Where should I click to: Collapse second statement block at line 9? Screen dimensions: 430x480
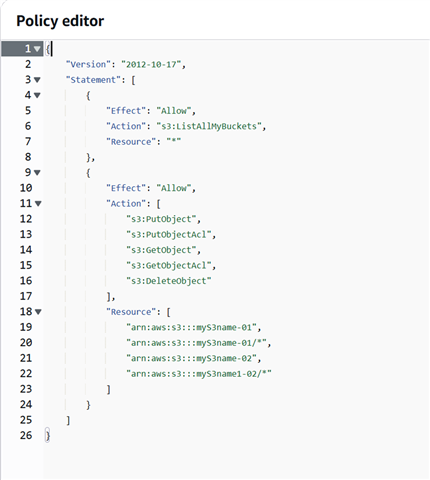click(37, 173)
